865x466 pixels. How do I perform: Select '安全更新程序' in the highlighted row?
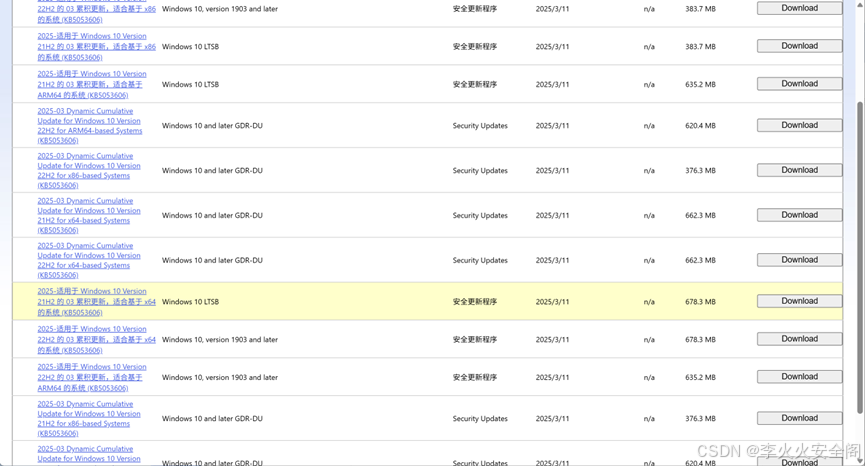(x=475, y=302)
